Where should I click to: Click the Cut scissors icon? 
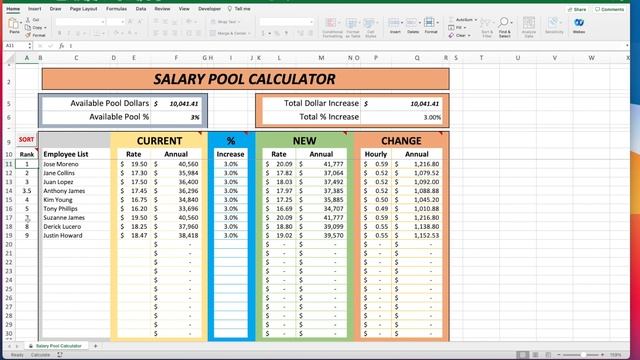point(28,20)
